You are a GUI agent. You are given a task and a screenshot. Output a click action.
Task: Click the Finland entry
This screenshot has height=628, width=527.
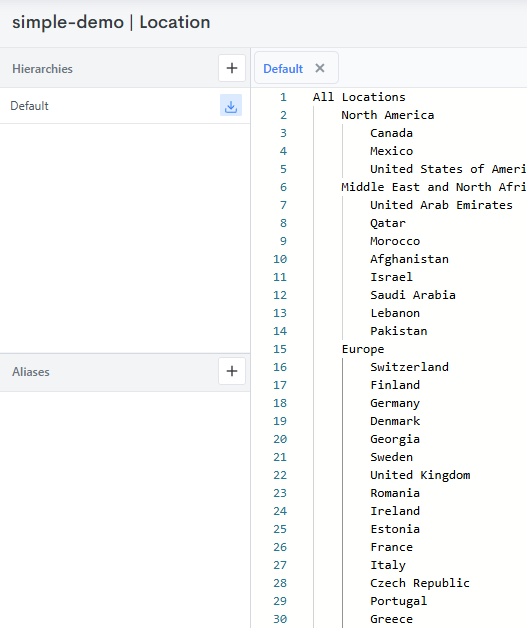(x=395, y=385)
